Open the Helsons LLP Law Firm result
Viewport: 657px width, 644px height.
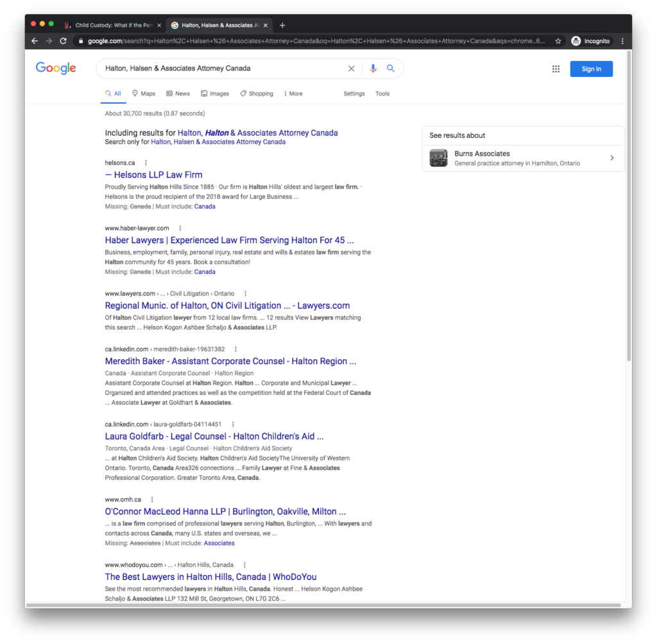[153, 174]
